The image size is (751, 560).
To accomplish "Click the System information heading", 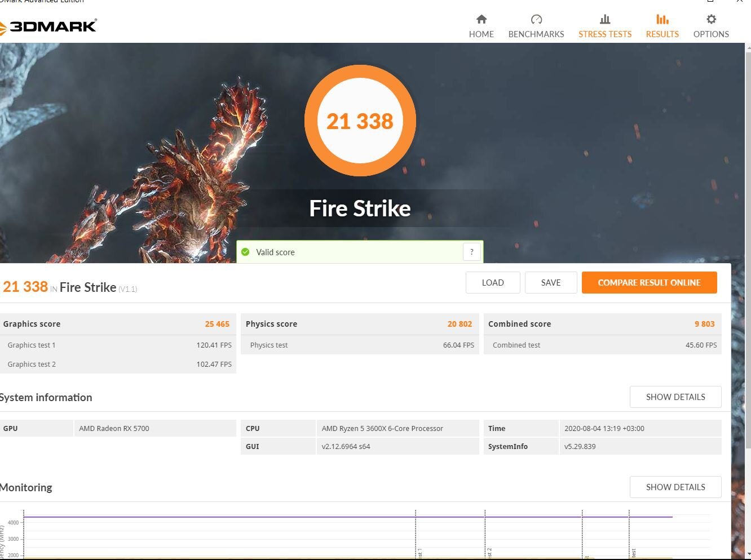I will tap(46, 397).
